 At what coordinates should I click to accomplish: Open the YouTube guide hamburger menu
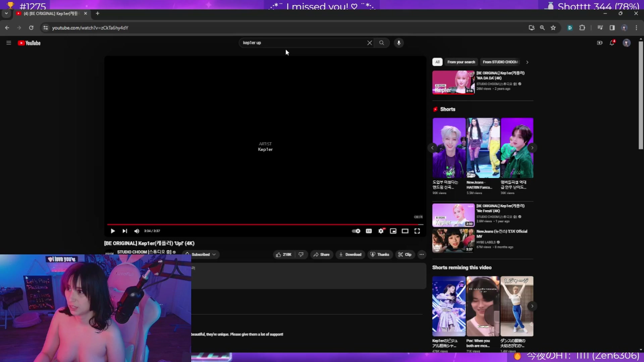point(9,43)
